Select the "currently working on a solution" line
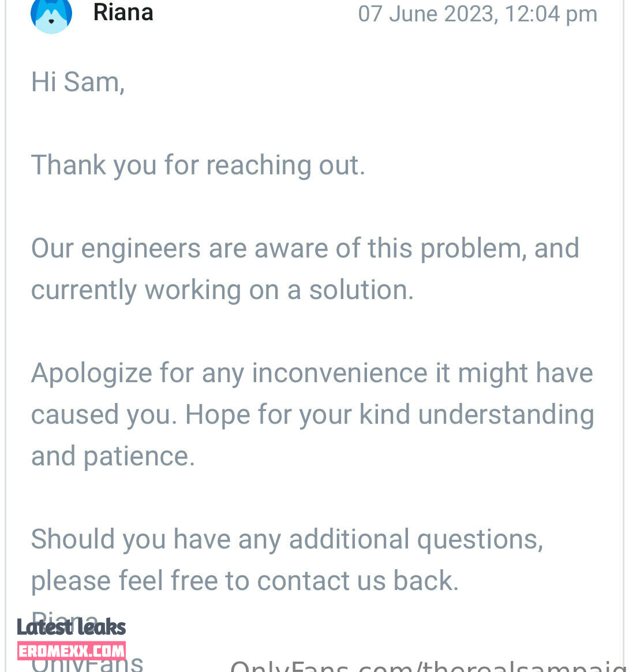This screenshot has height=672, width=629. tap(222, 290)
